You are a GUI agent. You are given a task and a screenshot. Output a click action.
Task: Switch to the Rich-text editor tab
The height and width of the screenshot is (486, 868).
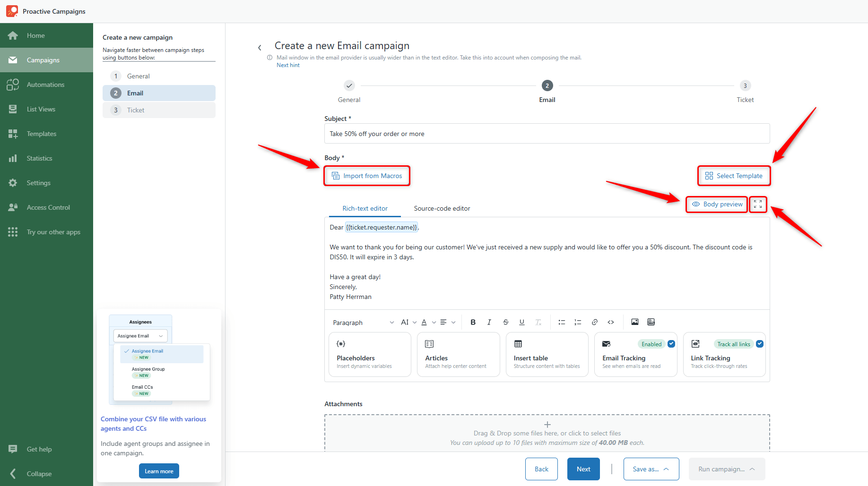(x=365, y=208)
